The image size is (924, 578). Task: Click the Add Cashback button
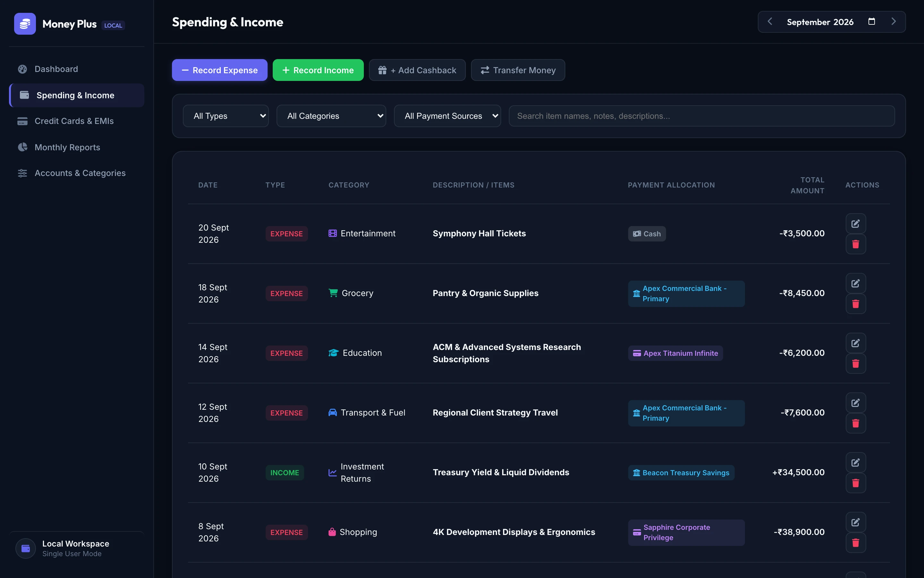coord(417,70)
